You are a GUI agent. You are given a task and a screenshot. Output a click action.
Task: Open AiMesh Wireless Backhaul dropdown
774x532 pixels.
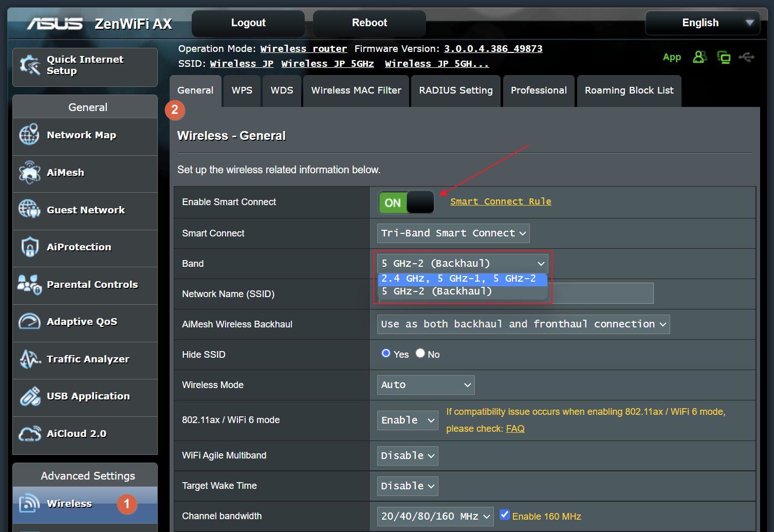pyautogui.click(x=523, y=324)
